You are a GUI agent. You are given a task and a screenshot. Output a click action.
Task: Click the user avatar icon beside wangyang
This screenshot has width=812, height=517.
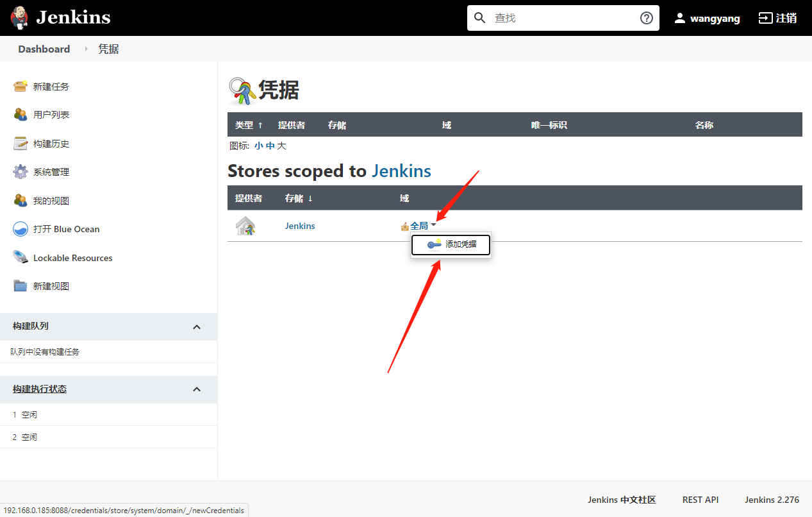pos(680,18)
